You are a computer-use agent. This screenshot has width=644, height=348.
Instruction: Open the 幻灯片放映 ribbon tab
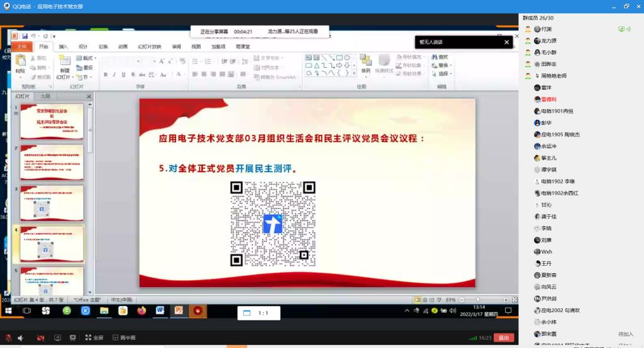tap(150, 46)
